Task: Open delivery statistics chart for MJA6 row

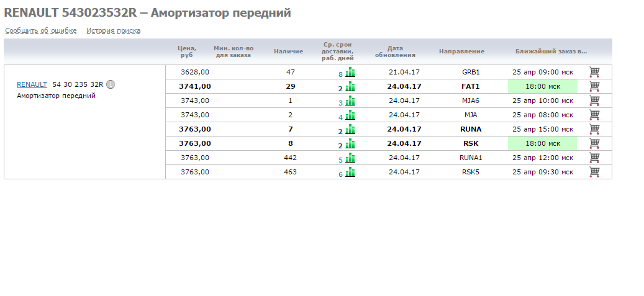Action: [350, 101]
